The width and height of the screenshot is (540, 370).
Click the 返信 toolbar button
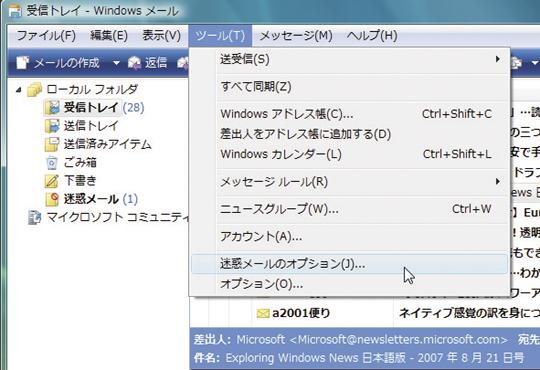pos(147,63)
